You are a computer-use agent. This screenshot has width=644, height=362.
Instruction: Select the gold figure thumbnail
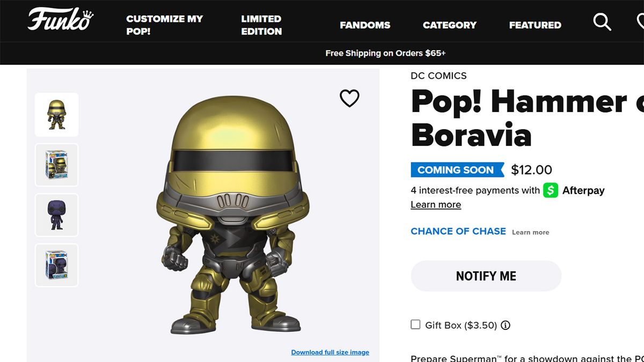click(57, 115)
